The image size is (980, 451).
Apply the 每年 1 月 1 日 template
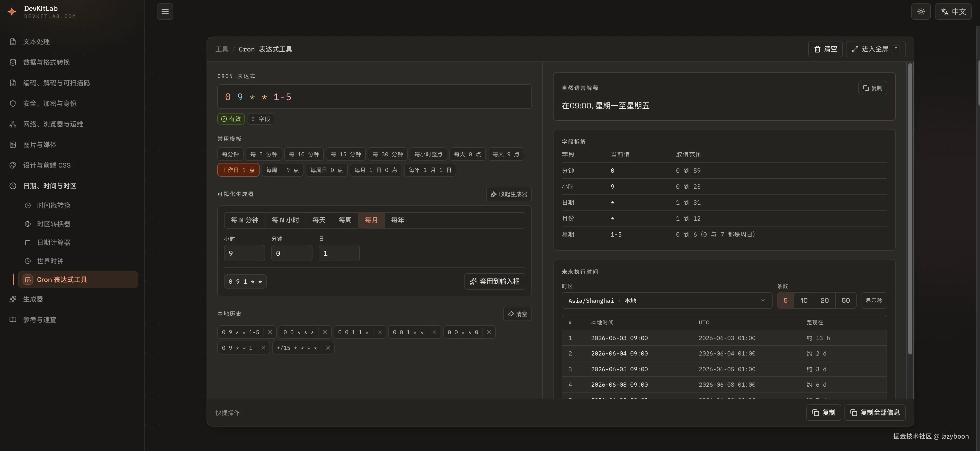[430, 170]
